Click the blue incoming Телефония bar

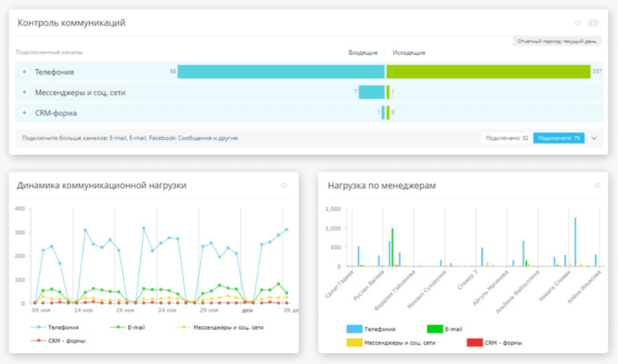click(281, 71)
